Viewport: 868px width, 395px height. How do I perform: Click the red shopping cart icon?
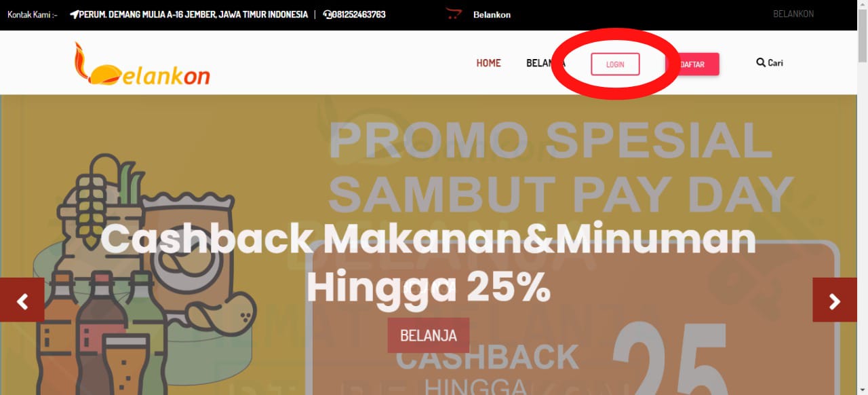point(453,14)
